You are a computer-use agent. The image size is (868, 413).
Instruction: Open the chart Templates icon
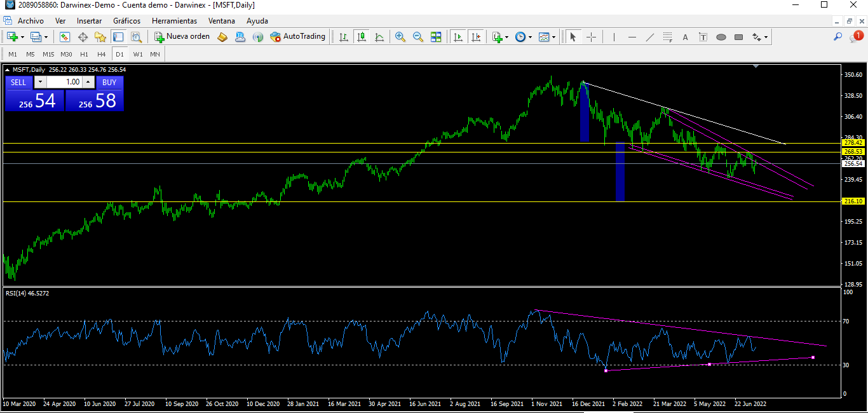click(x=544, y=37)
